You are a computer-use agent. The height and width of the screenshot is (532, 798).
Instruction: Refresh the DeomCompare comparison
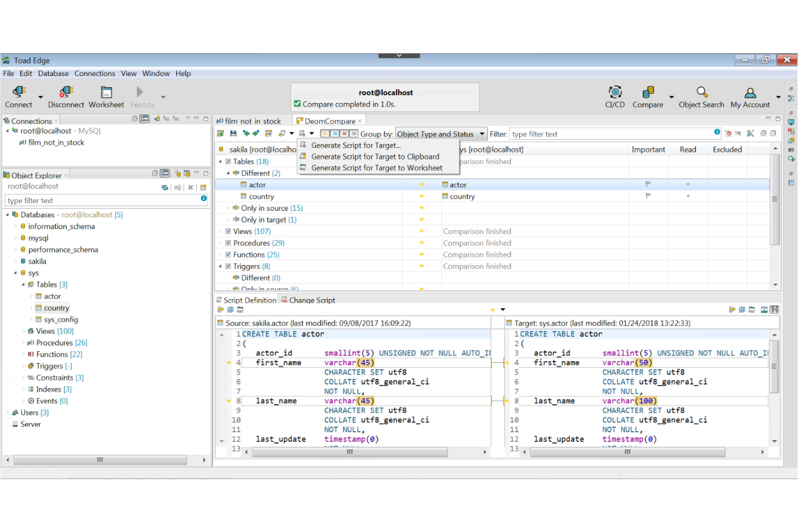(x=220, y=133)
